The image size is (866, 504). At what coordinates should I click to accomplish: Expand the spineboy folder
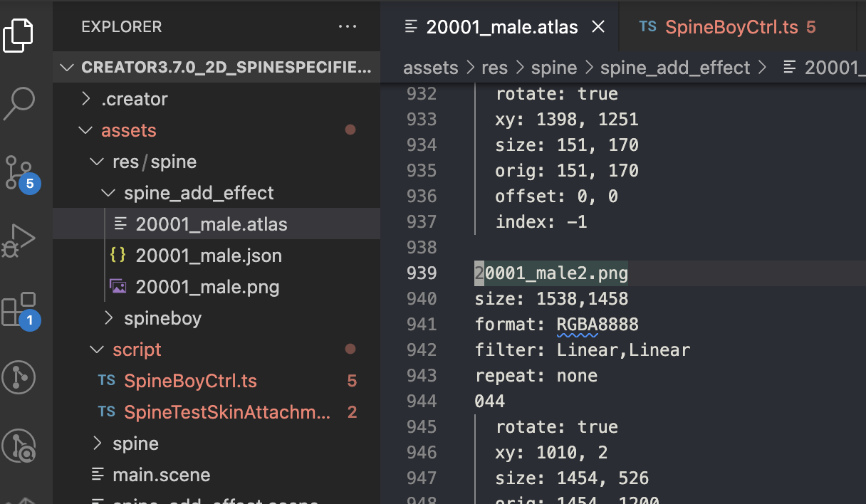108,318
